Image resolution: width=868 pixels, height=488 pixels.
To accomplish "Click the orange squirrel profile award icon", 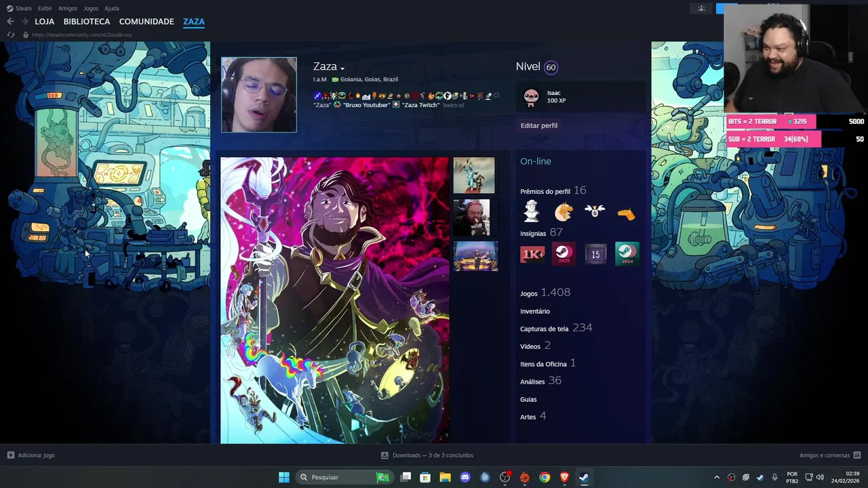I will point(564,212).
